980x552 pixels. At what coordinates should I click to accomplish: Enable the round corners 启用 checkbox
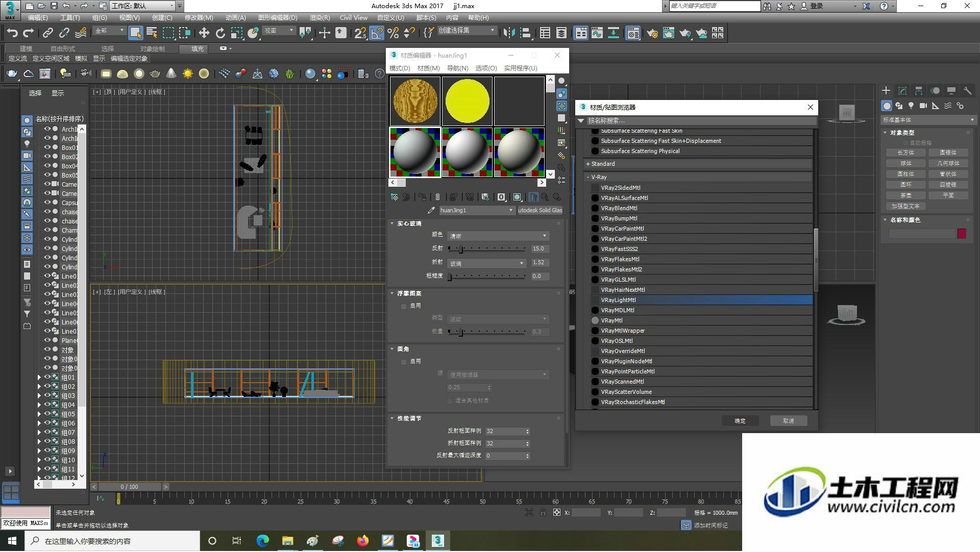[404, 362]
